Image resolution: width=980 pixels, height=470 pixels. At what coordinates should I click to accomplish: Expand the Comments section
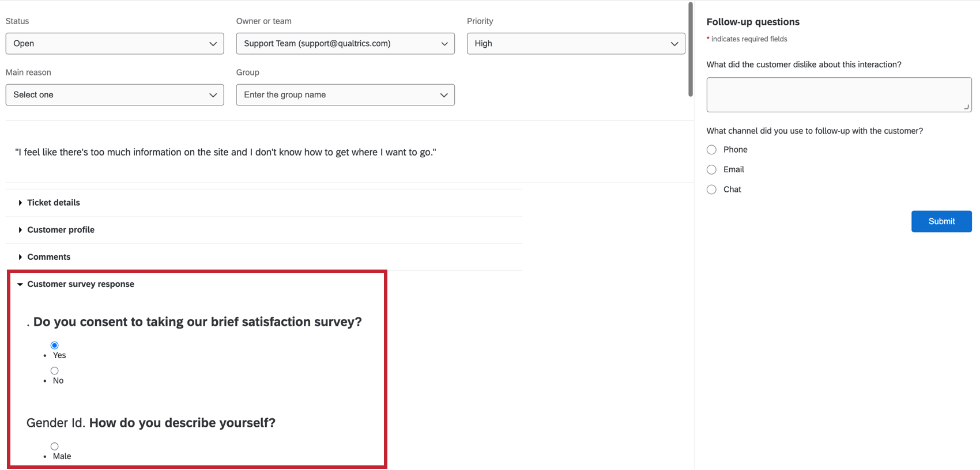click(48, 257)
